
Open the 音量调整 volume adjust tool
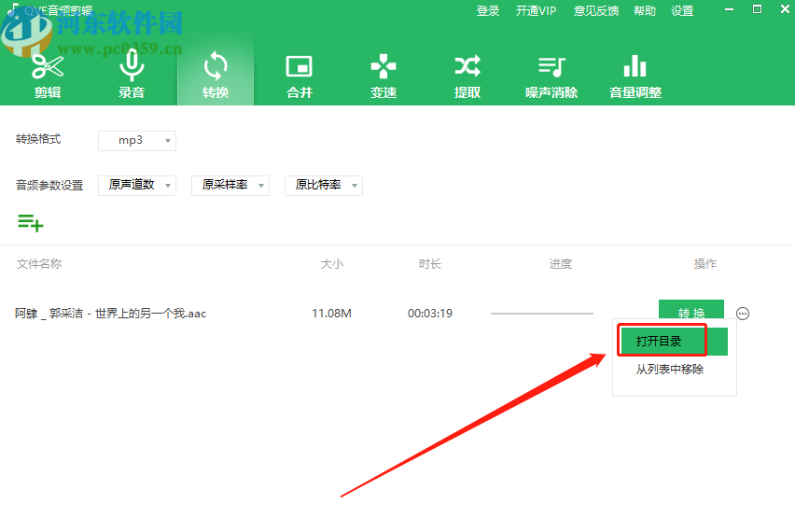pos(635,75)
